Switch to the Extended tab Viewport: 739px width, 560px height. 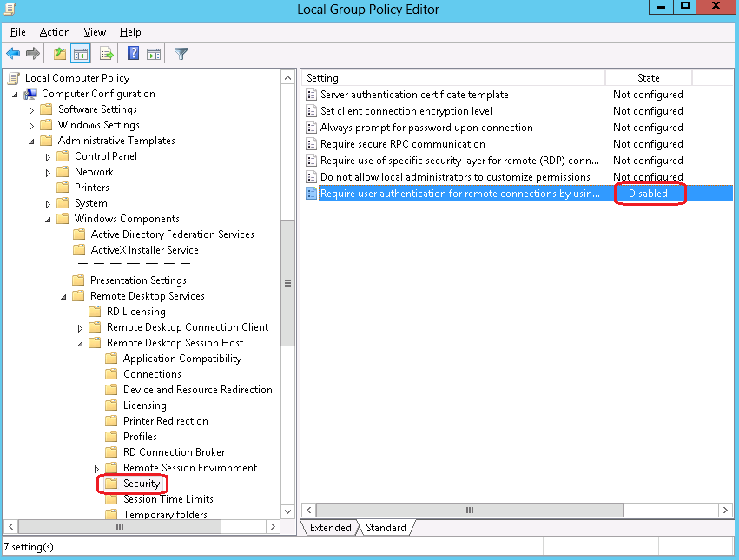point(330,528)
